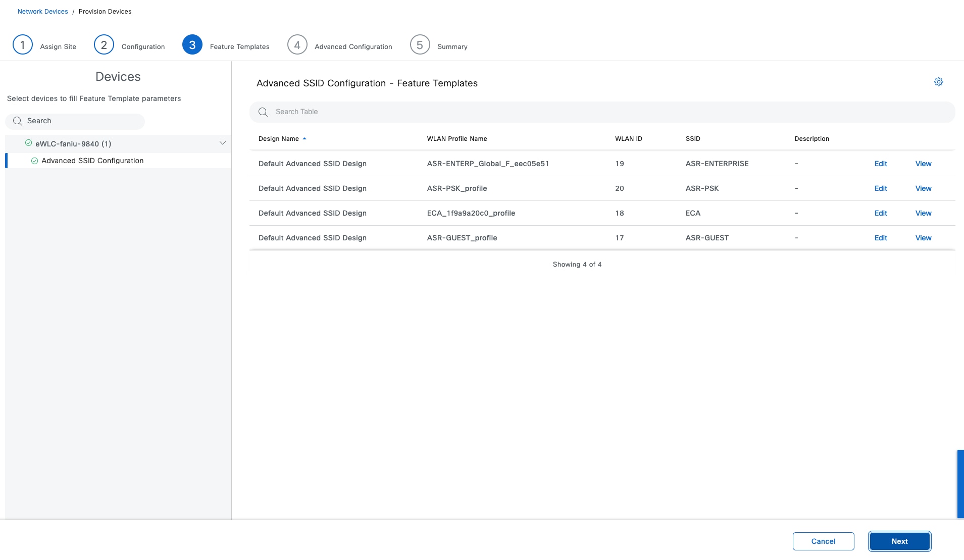The width and height of the screenshot is (964, 560).
Task: Open table settings gear icon
Action: (938, 82)
